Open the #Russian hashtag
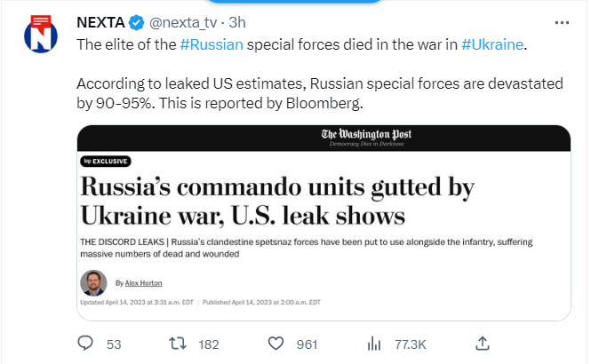Viewport: 591px width, 364px height. point(212,44)
